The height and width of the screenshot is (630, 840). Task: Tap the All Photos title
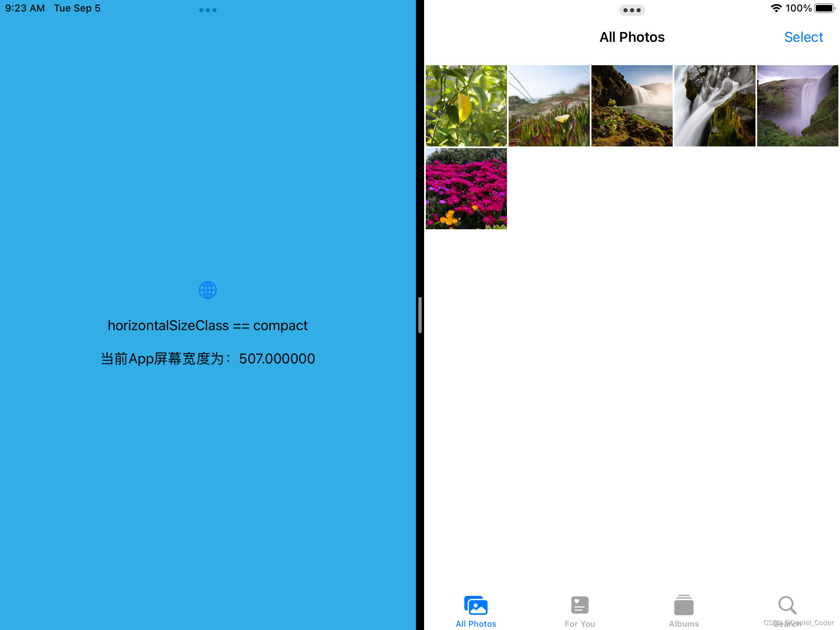tap(632, 37)
